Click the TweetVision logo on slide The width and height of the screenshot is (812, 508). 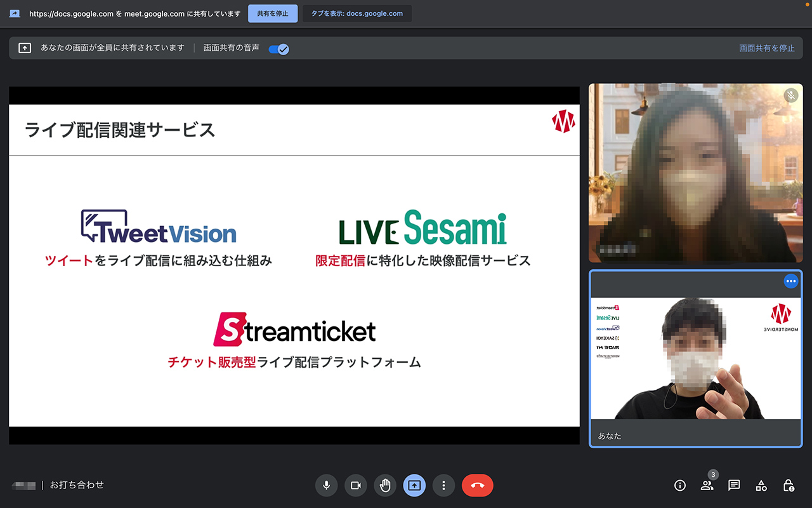pyautogui.click(x=159, y=227)
